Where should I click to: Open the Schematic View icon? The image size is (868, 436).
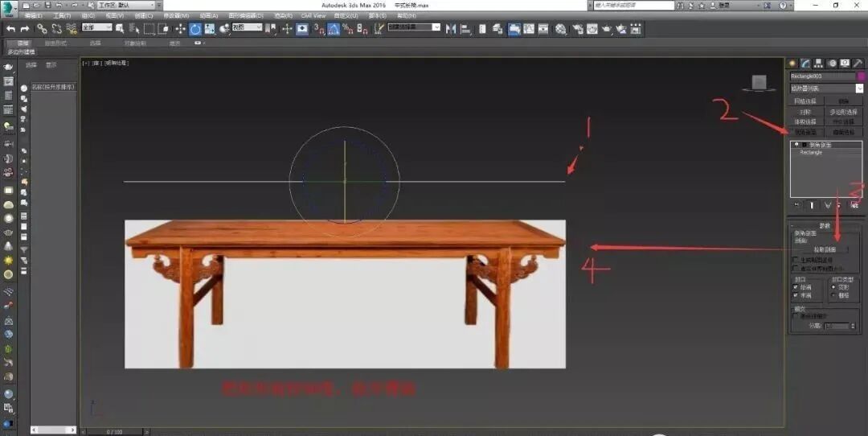[x=543, y=29]
